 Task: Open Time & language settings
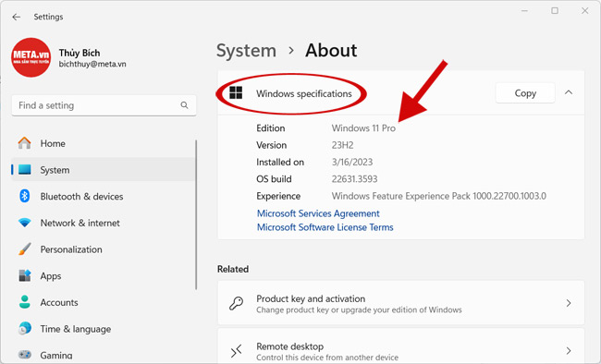click(x=104, y=329)
